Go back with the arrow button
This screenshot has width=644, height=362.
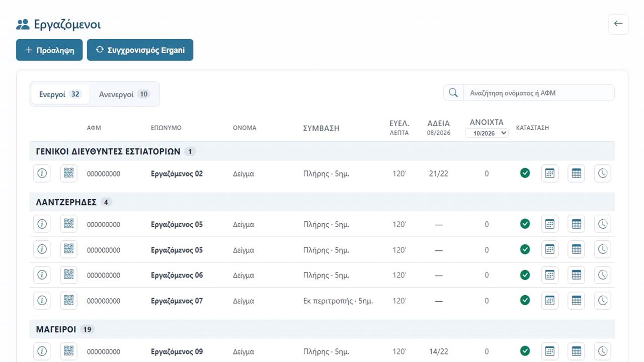[x=618, y=24]
